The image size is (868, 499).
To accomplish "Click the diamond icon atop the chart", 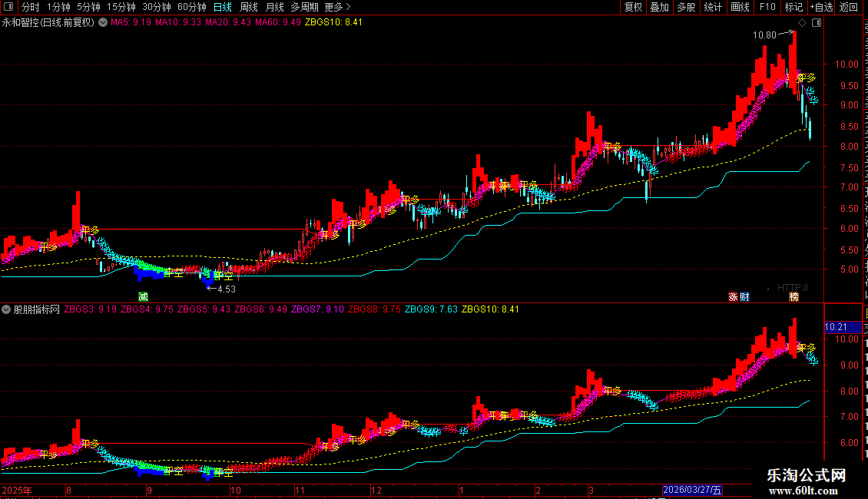I will (802, 23).
